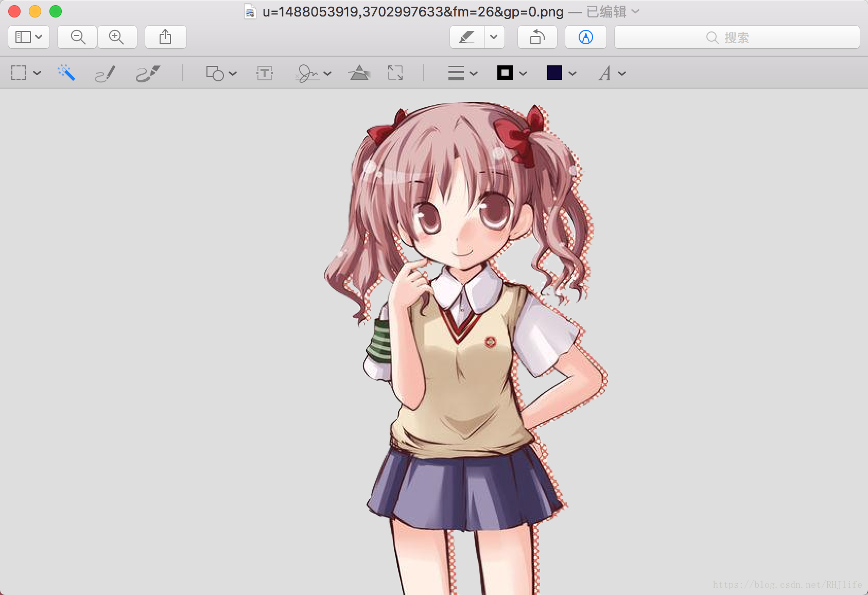Click the document icon in the title bar

(x=250, y=11)
